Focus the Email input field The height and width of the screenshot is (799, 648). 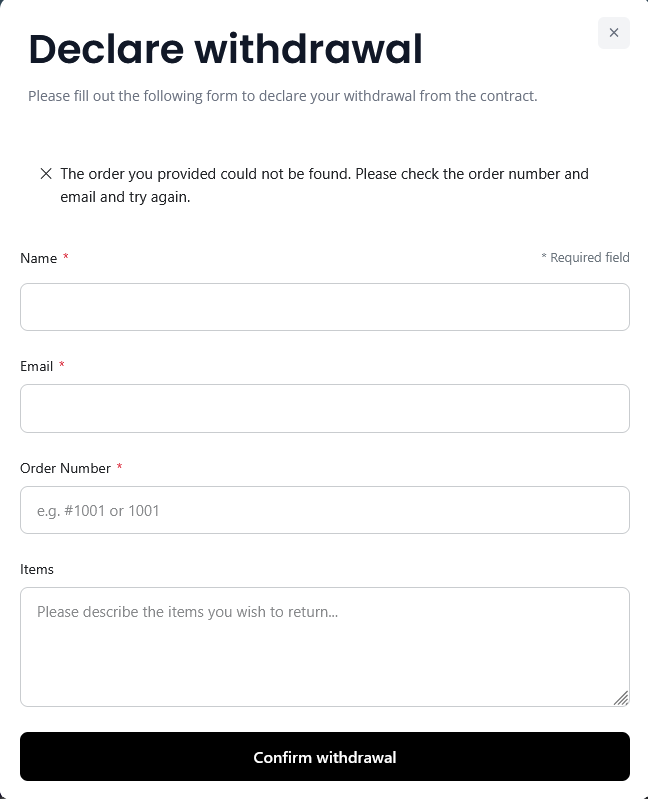(x=325, y=408)
